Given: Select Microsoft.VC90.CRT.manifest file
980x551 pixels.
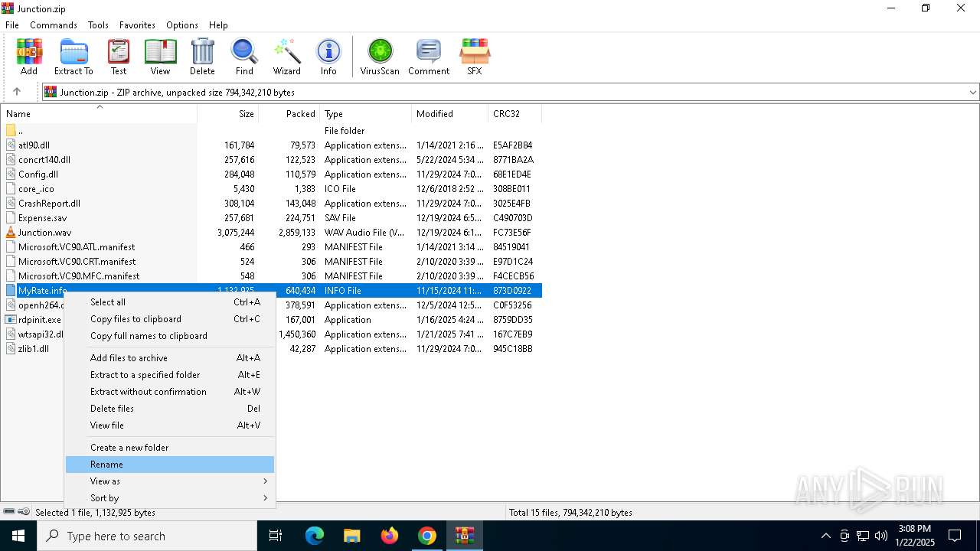Looking at the screenshot, I should (272, 261).
